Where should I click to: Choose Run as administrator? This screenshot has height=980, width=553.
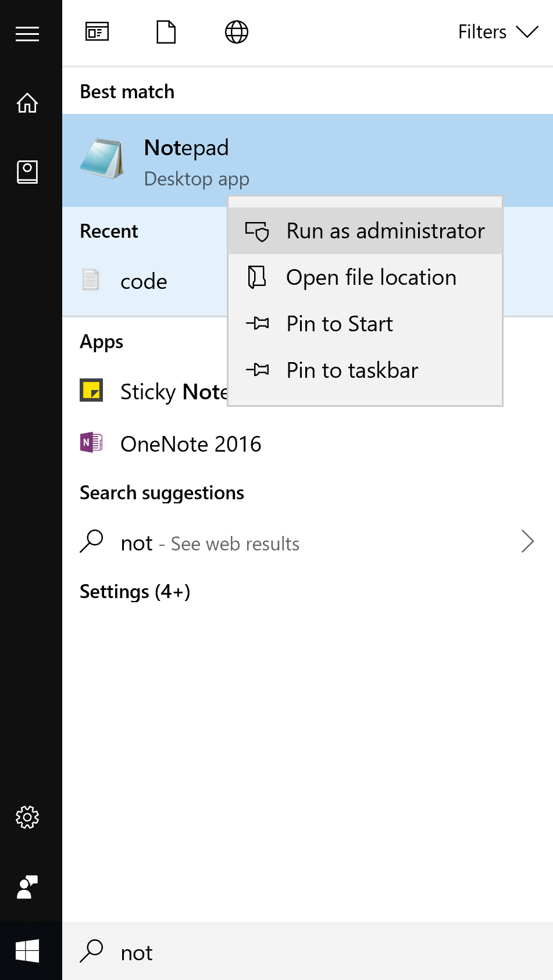(x=365, y=231)
